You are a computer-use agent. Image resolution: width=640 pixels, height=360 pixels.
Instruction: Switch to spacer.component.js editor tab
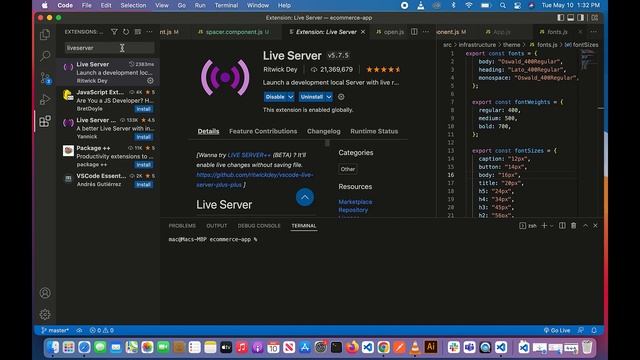coord(233,32)
